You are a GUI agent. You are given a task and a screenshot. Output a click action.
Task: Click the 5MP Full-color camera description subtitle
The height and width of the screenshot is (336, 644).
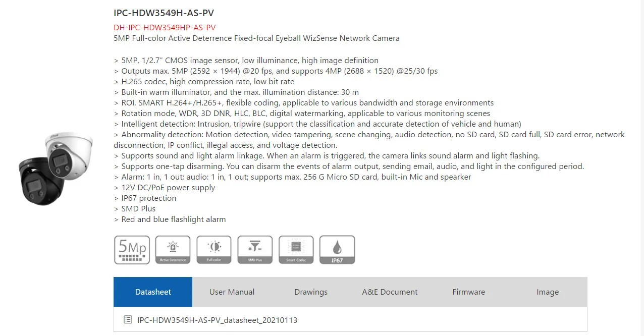[256, 38]
